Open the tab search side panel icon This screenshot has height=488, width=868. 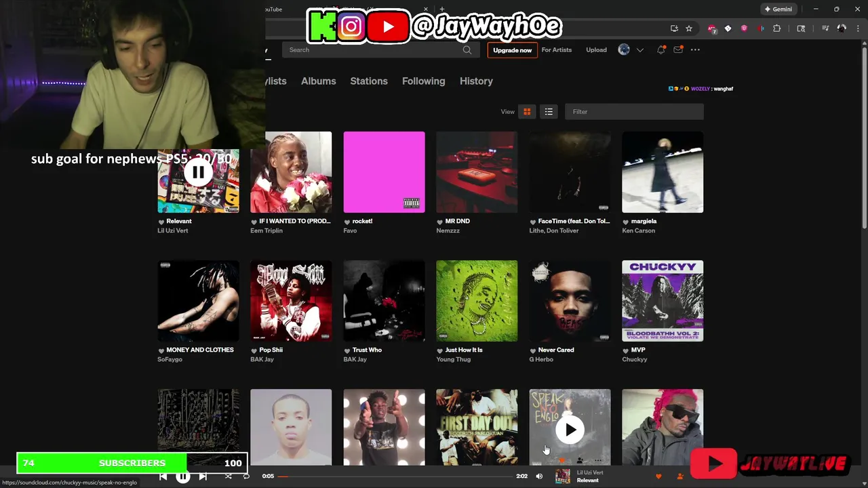pos(801,28)
